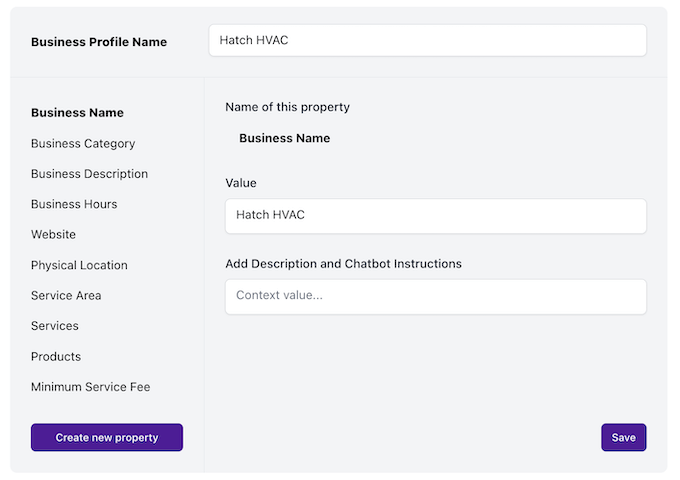Click the 'Name of this property' label
This screenshot has width=680, height=480.
pos(287,107)
